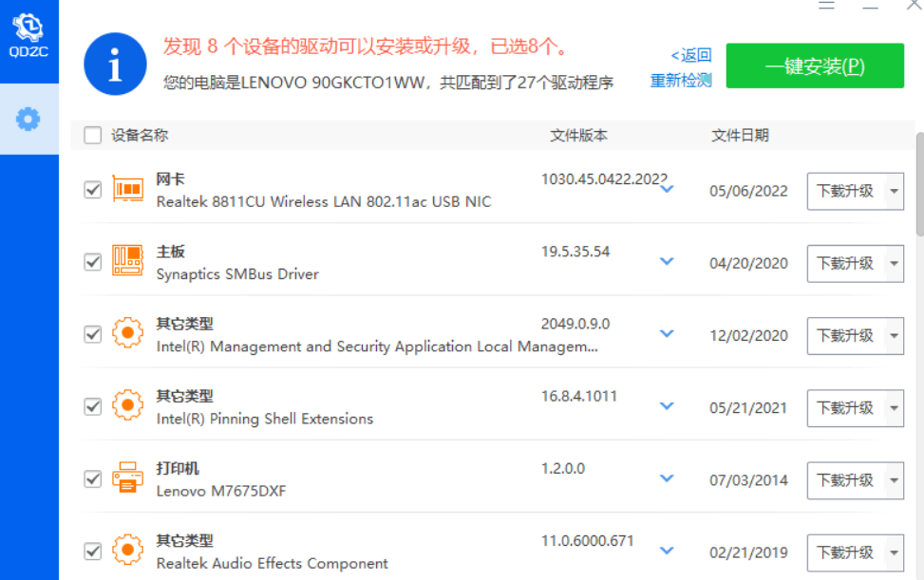The height and width of the screenshot is (580, 924).
Task: Uncheck the Lenovo M7675DXF printer checkbox
Action: tap(93, 479)
